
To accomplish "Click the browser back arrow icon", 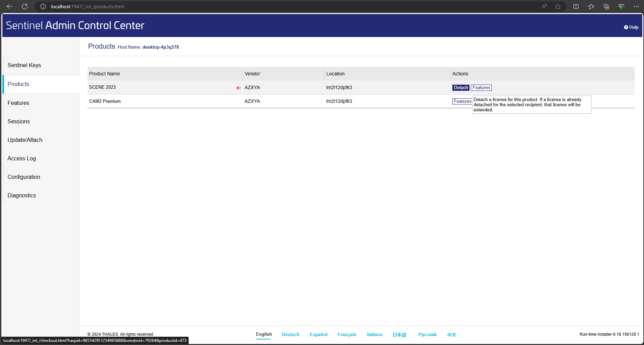I will 10,7.
